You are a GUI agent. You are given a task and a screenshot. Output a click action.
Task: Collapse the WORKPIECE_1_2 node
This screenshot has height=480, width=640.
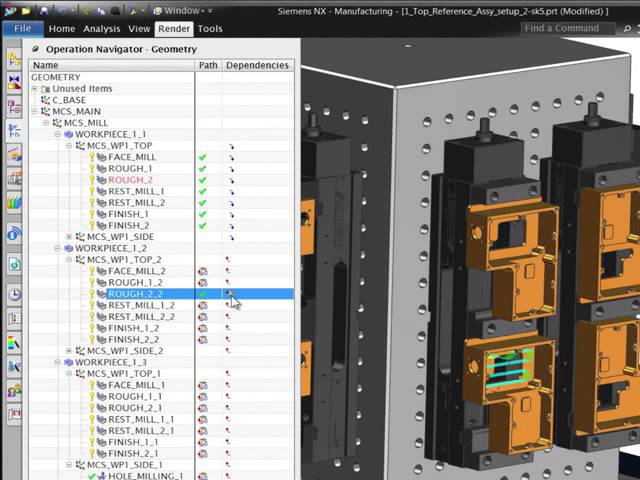point(57,248)
